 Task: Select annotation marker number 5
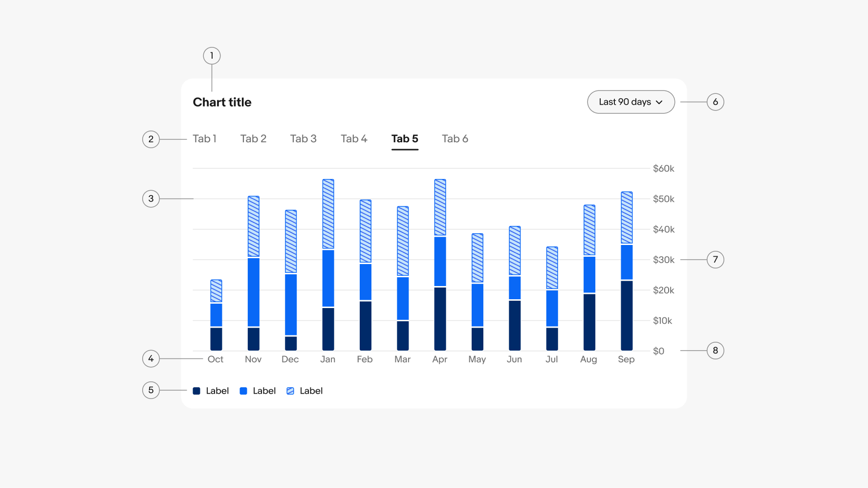[x=151, y=390]
